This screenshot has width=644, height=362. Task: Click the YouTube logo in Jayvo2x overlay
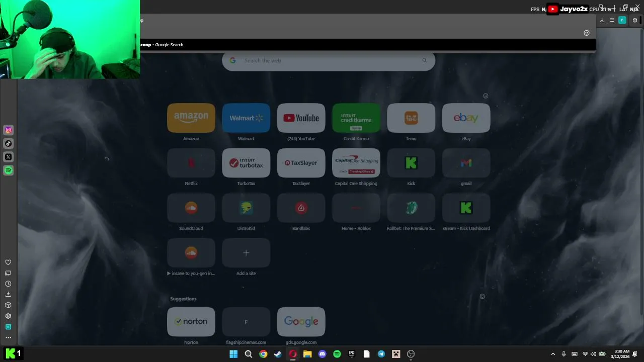point(553,9)
